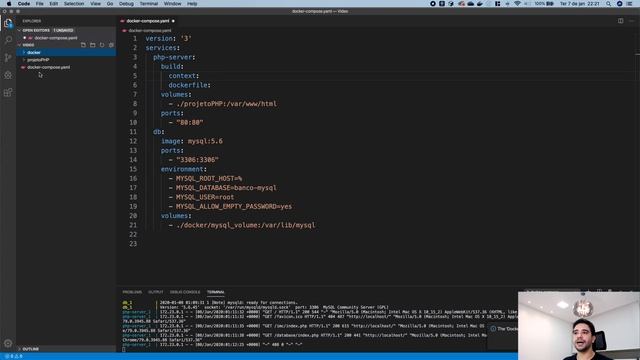Click line number 12 in gutter
Screen dimensions: 640x360
[x=133, y=141]
